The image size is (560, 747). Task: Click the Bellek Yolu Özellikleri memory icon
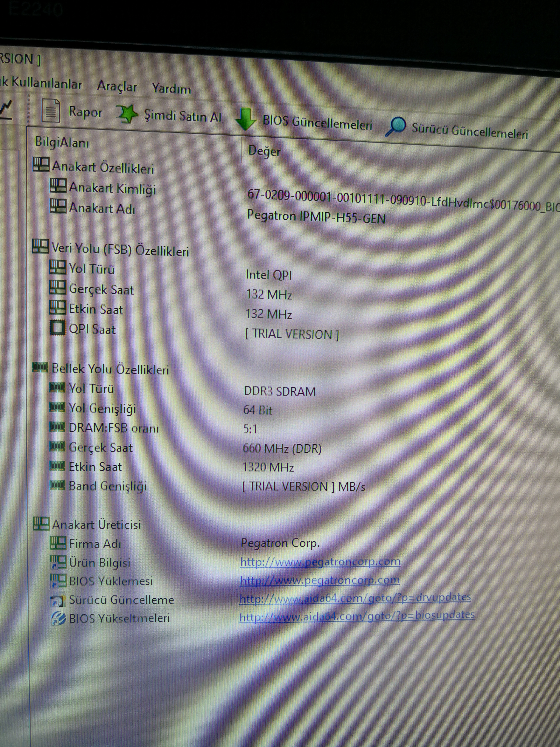click(40, 367)
